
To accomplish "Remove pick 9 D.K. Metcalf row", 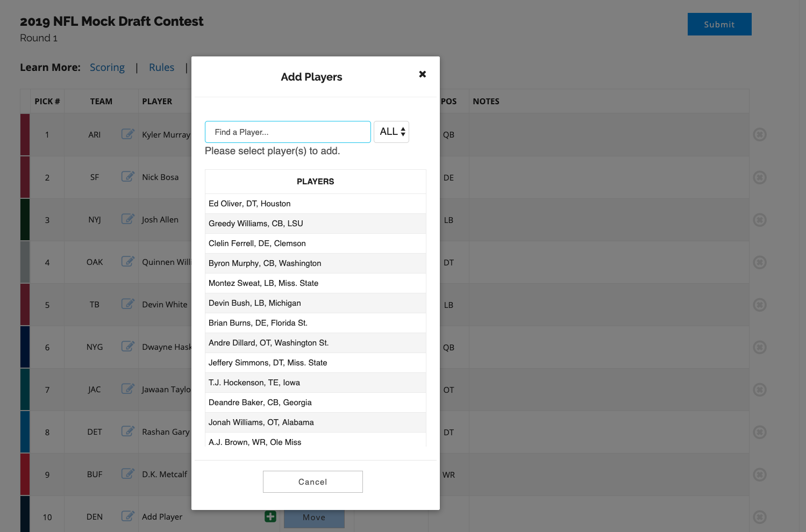I will coord(760,475).
